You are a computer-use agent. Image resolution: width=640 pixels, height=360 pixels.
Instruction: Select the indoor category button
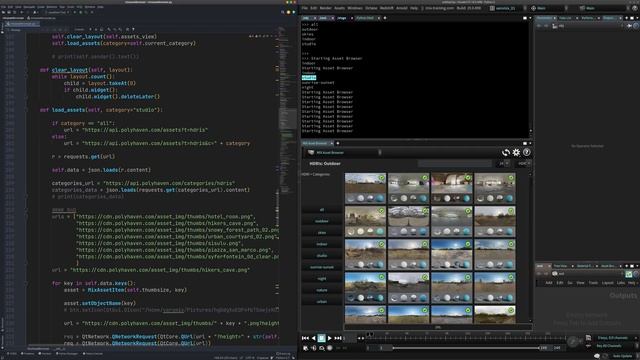[x=322, y=244]
